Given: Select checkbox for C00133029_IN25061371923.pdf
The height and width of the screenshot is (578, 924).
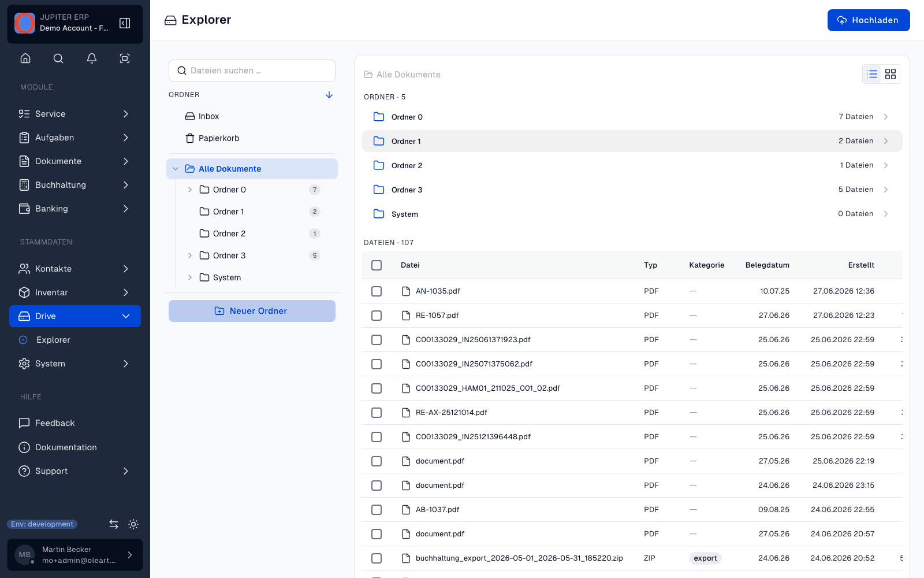Looking at the screenshot, I should 377,340.
